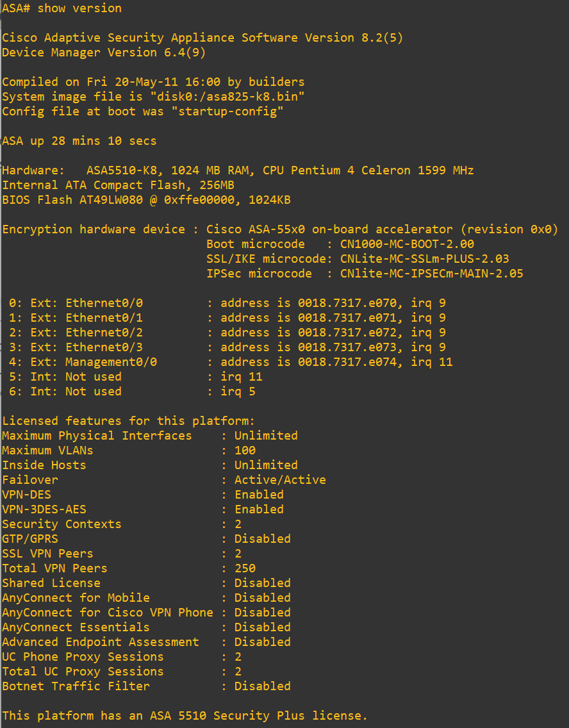Image resolution: width=569 pixels, height=728 pixels.
Task: Click the BIOS Flash AT49LW080 line
Action: [146, 200]
